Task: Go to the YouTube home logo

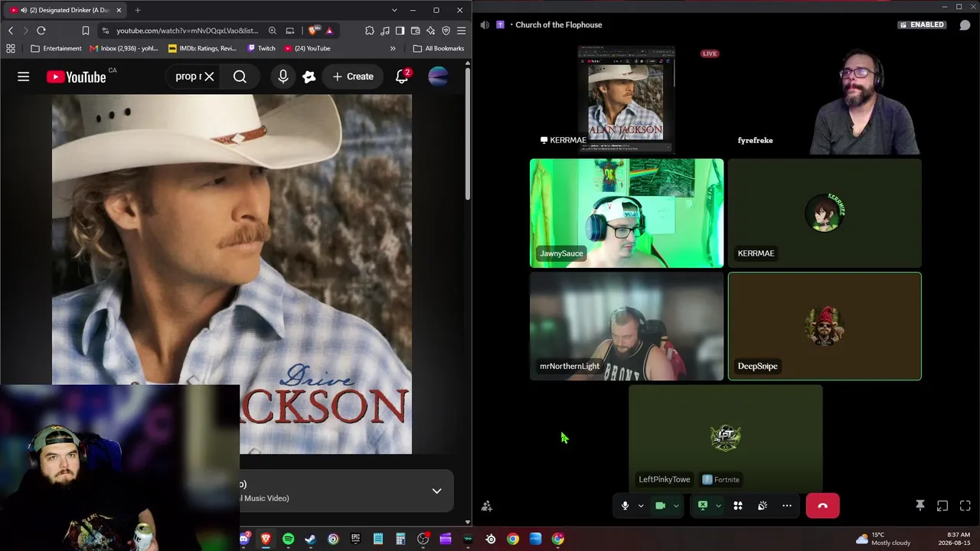Action: click(77, 77)
